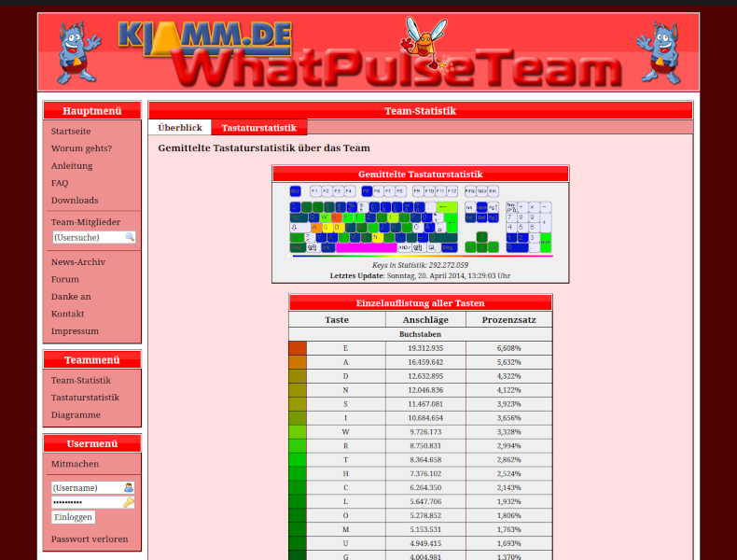Click the 'Keys in Statistik: 292.272.059' text
The height and width of the screenshot is (560, 737).
coord(420,265)
